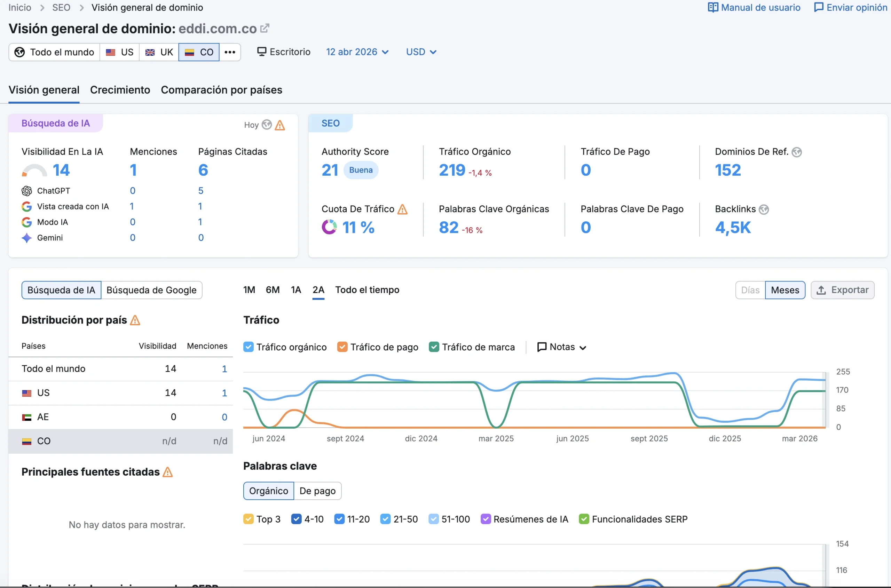Toggle Funcionalidades SERP checkbox
This screenshot has width=891, height=588.
tap(583, 519)
